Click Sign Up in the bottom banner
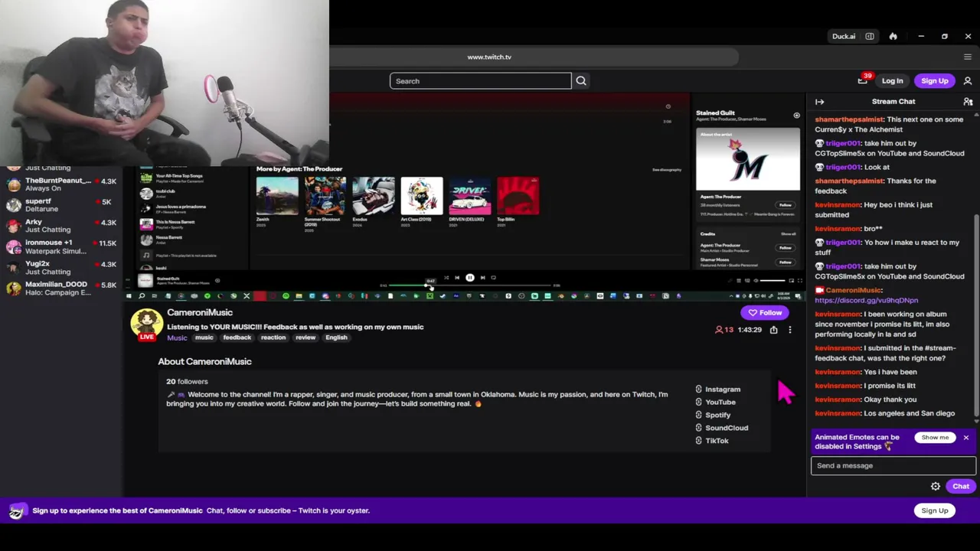The height and width of the screenshot is (551, 980). 934,511
